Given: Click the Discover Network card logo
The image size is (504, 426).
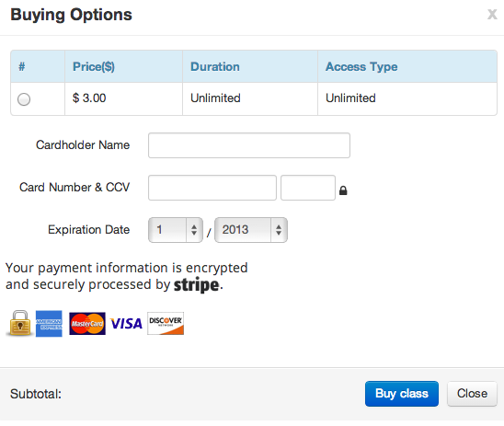Looking at the screenshot, I should point(166,324).
